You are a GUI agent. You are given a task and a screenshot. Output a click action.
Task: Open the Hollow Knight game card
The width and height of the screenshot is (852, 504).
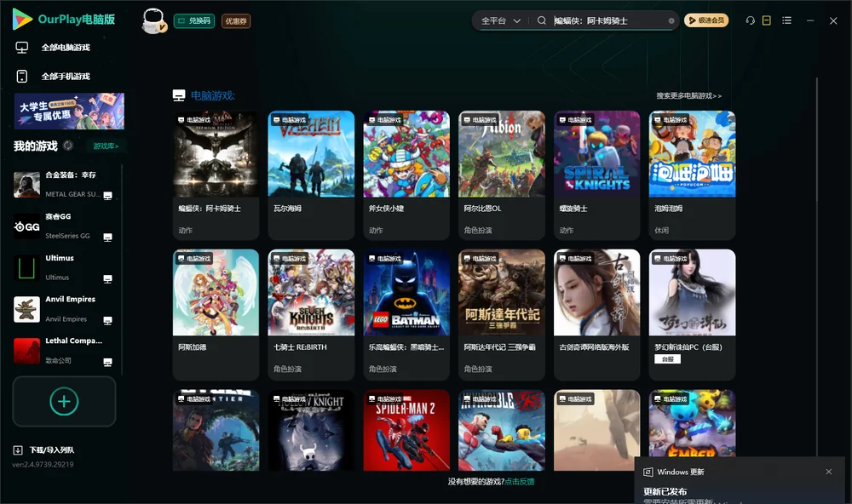point(311,430)
